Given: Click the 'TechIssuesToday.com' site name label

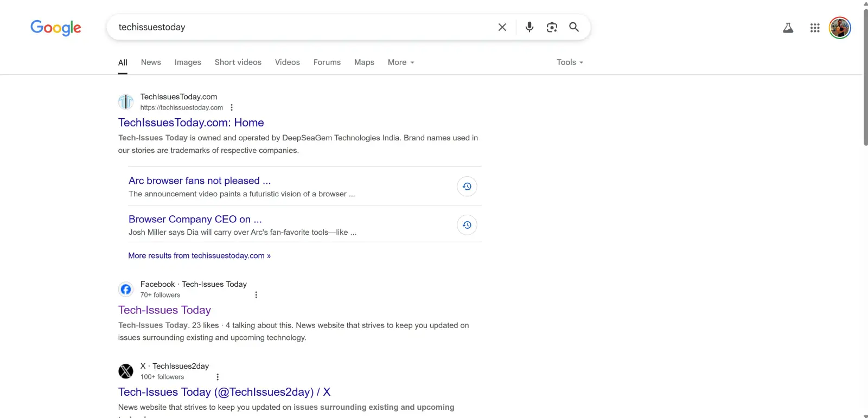Looking at the screenshot, I should click(x=179, y=97).
